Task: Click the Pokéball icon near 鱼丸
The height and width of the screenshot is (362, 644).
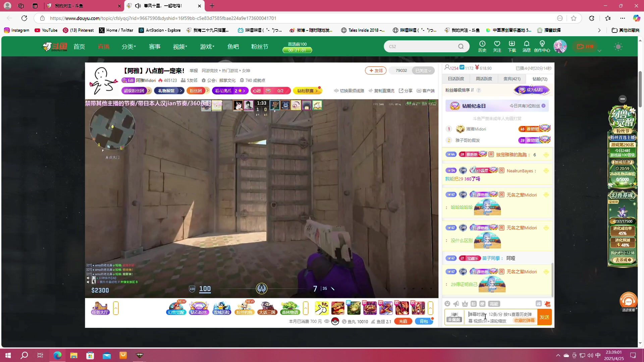Action: (x=335, y=321)
